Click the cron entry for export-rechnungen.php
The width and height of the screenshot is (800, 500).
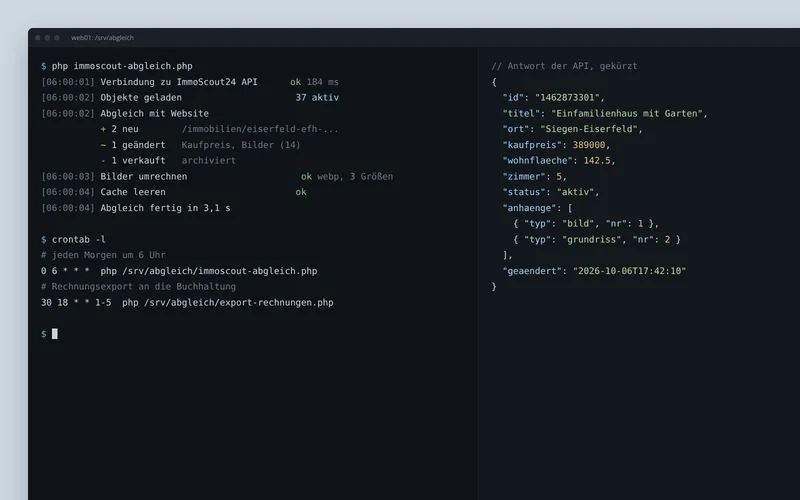point(187,303)
